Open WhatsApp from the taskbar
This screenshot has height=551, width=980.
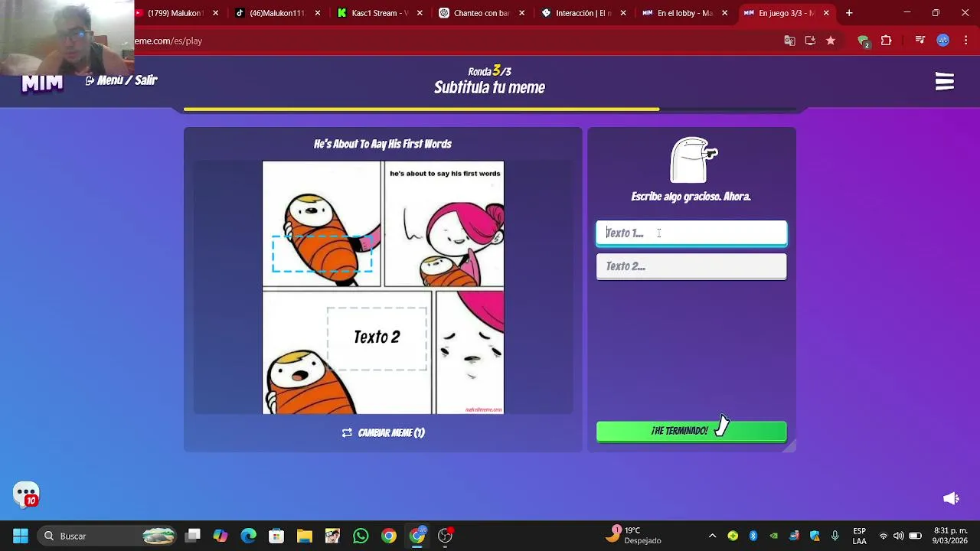[x=361, y=536]
